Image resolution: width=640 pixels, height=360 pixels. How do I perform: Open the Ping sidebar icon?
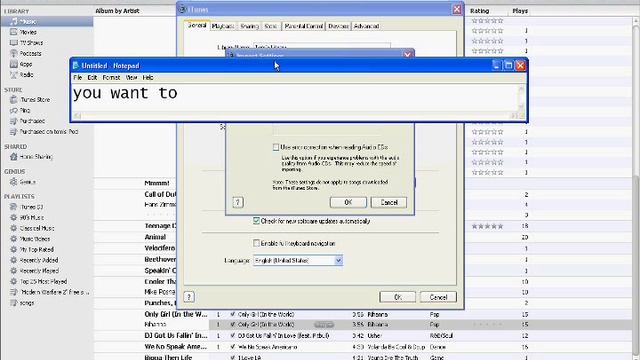pos(14,110)
